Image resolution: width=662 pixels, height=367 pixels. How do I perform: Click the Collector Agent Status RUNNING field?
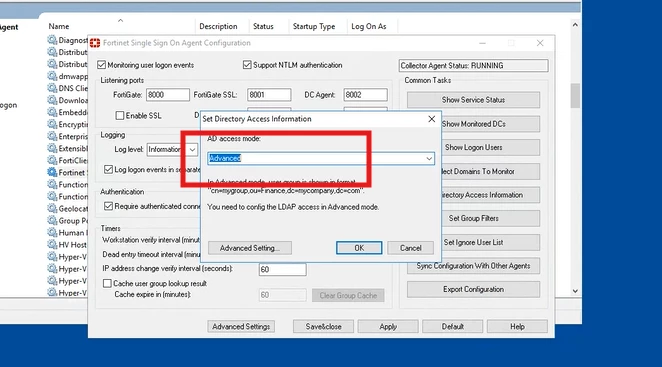(473, 65)
